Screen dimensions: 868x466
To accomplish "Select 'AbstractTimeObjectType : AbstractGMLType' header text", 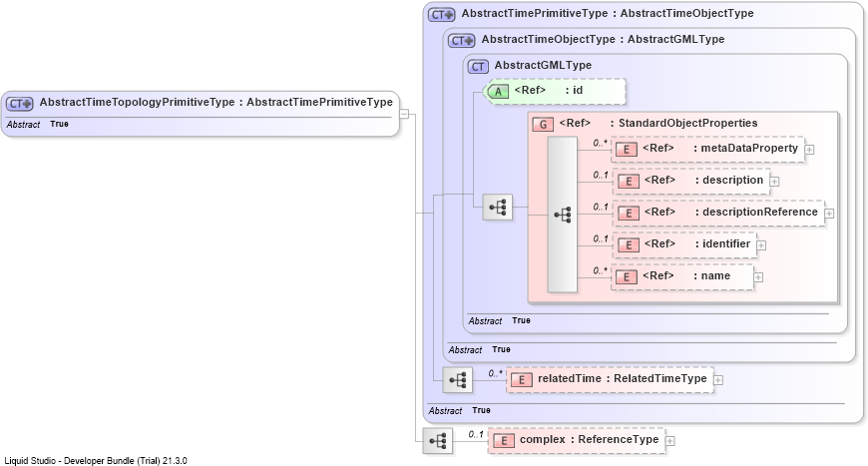I will [603, 39].
